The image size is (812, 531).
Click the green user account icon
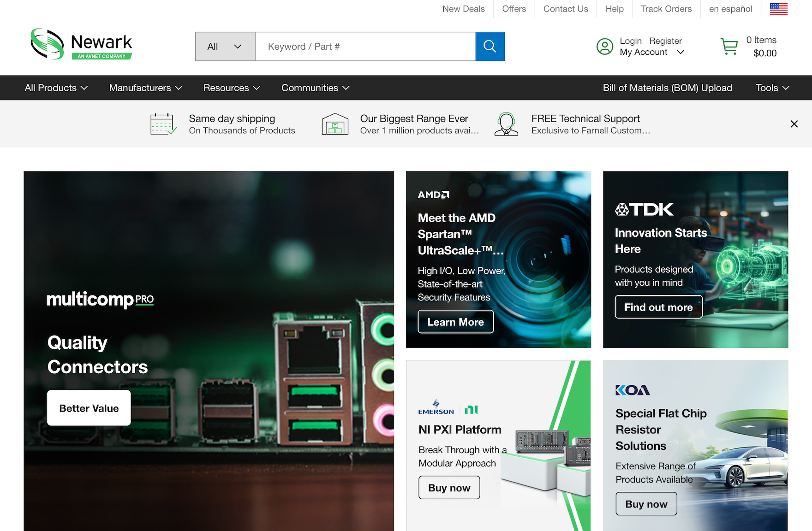pyautogui.click(x=605, y=47)
